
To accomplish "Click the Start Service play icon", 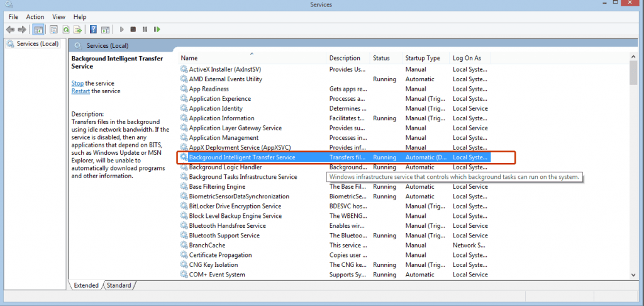I will pyautogui.click(x=121, y=30).
